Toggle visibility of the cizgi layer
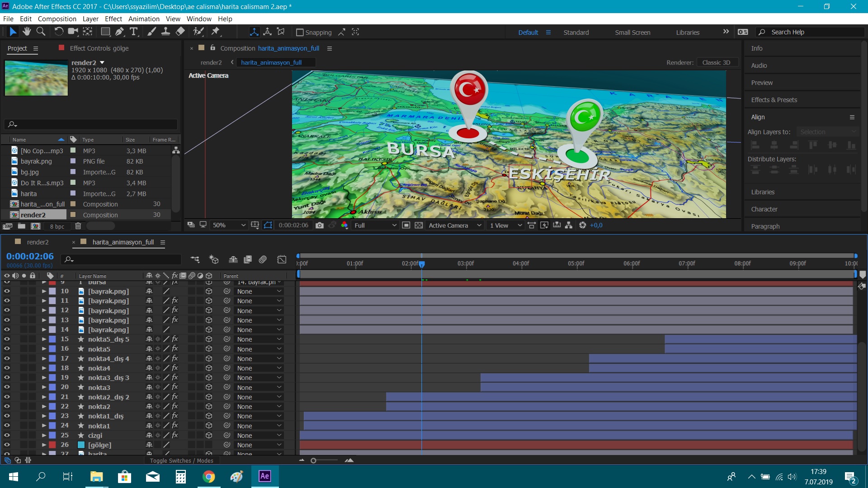 (x=7, y=435)
